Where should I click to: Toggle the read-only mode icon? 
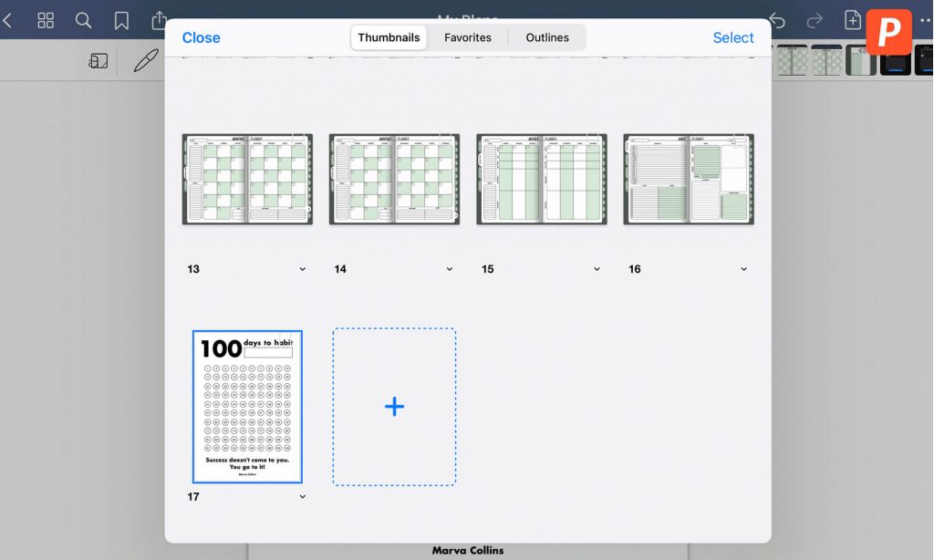99,59
